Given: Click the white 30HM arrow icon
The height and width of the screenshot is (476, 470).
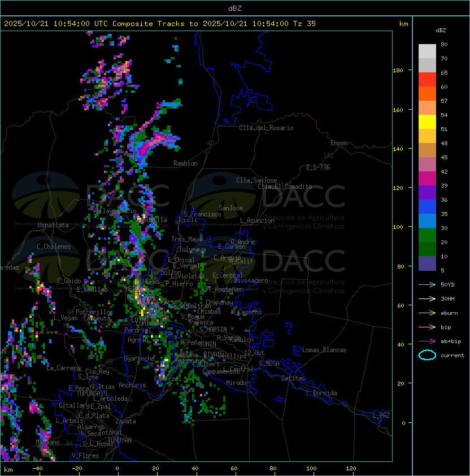Looking at the screenshot, I should click(427, 298).
